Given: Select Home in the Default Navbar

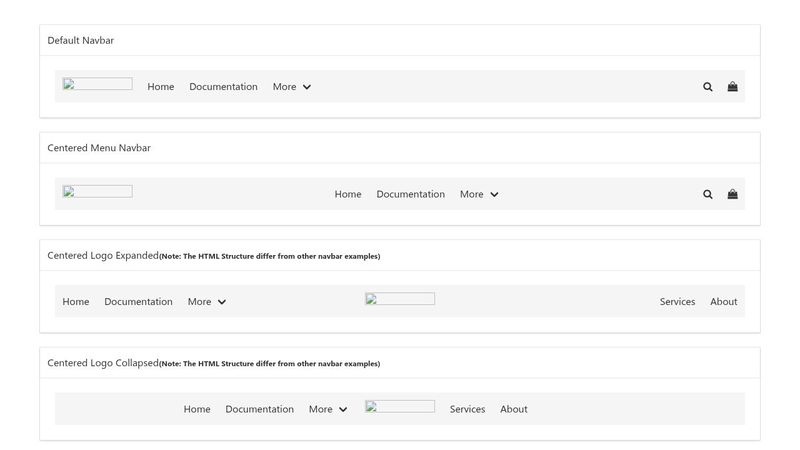Looking at the screenshot, I should pyautogui.click(x=161, y=87).
